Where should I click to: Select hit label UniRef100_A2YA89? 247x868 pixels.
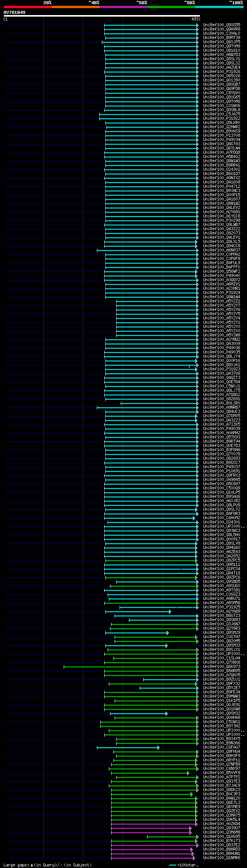click(x=222, y=611)
